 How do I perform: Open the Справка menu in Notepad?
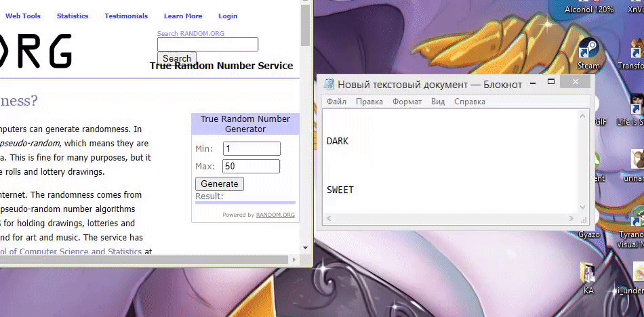point(470,102)
